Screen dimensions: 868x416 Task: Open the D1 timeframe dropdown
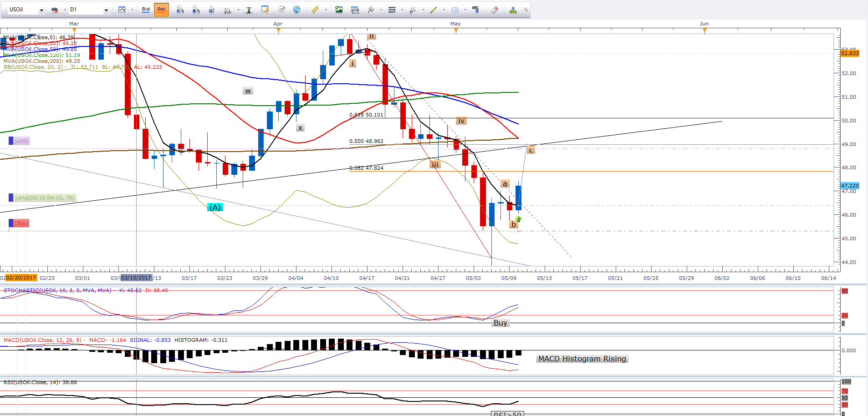(106, 10)
